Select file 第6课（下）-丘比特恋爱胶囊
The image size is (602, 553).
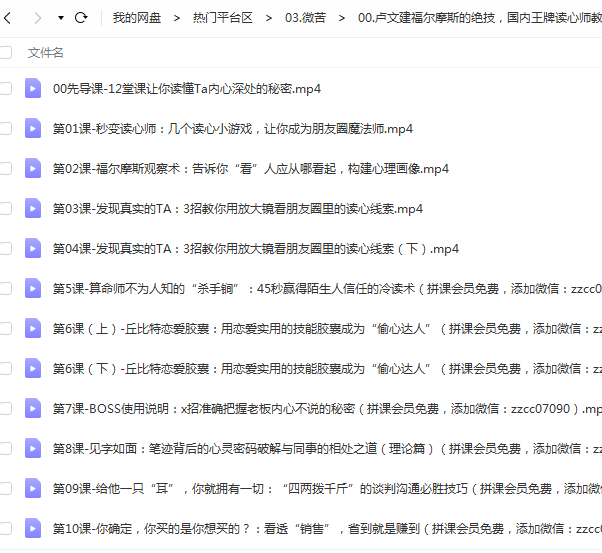327,369
